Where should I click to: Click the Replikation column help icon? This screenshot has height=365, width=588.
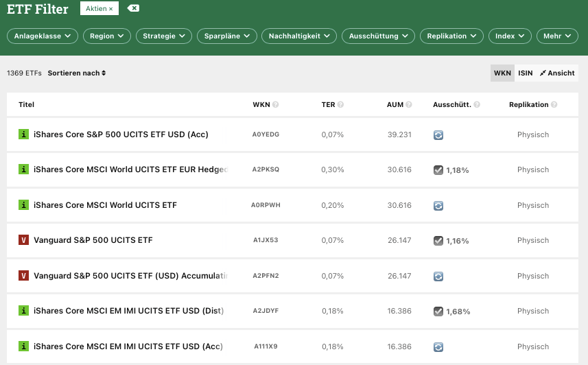[x=554, y=105]
